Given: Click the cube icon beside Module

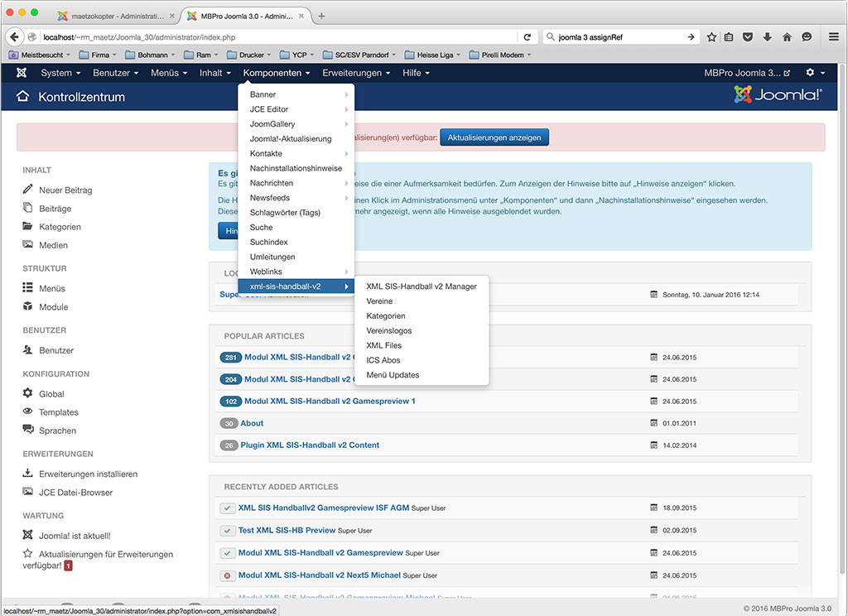Looking at the screenshot, I should [27, 306].
